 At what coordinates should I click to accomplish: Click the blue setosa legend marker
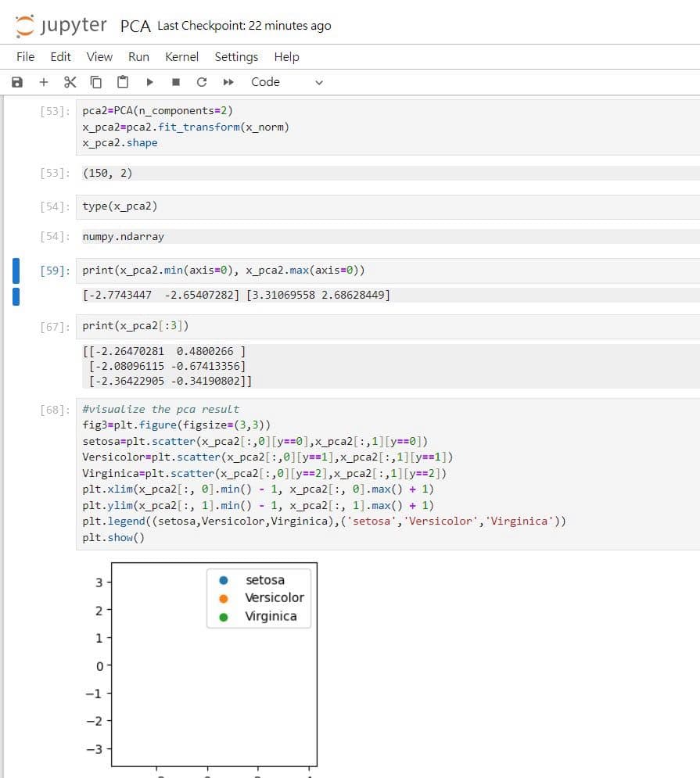click(x=224, y=580)
